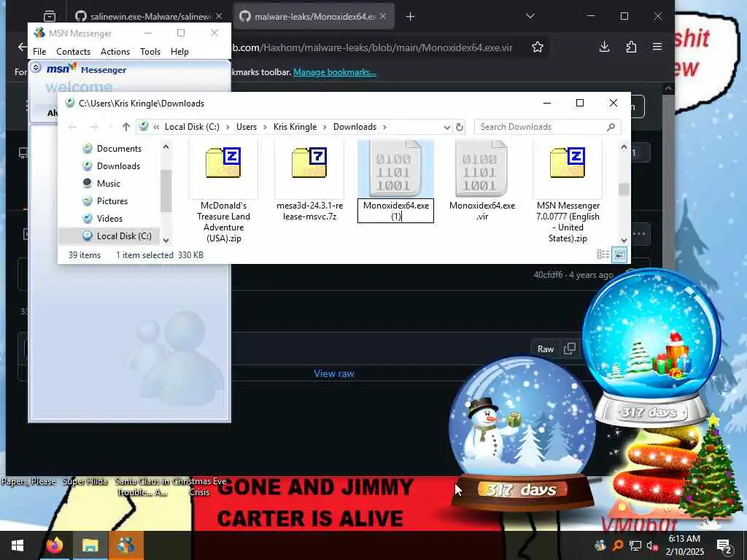The image size is (747, 560).
Task: Open Documents in the navigation pane
Action: [119, 149]
